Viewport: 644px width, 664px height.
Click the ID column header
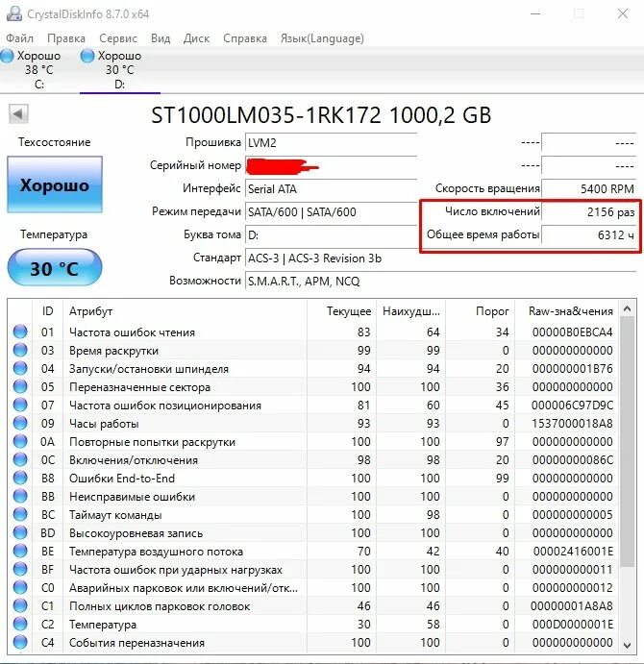47,311
